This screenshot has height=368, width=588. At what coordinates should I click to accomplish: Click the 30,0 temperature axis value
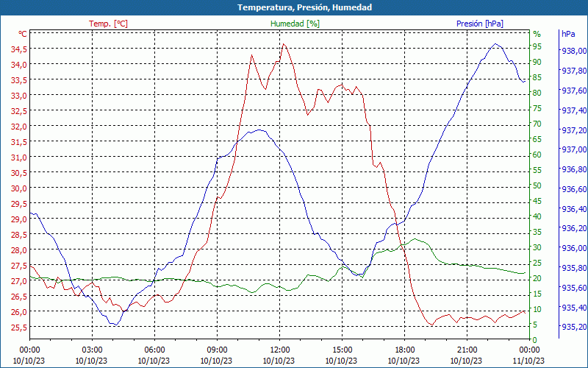[x=18, y=188]
